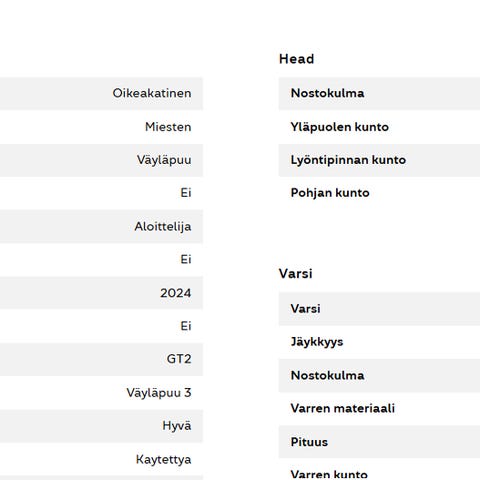480x480 pixels.
Task: Click the Aloittelija value row
Action: 101,227
